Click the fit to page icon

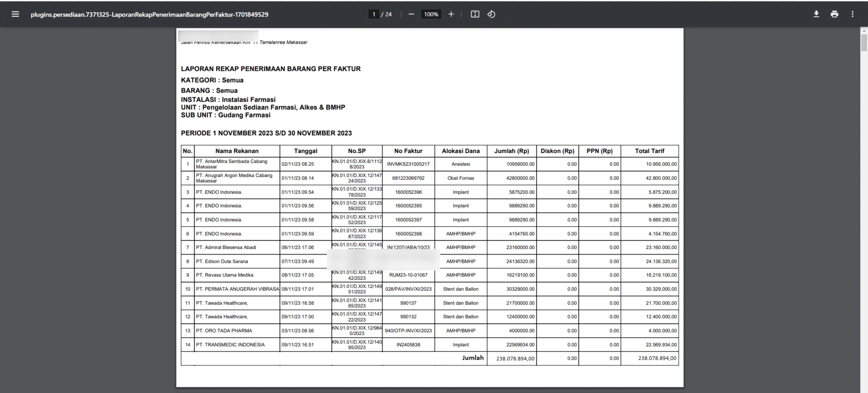[475, 14]
